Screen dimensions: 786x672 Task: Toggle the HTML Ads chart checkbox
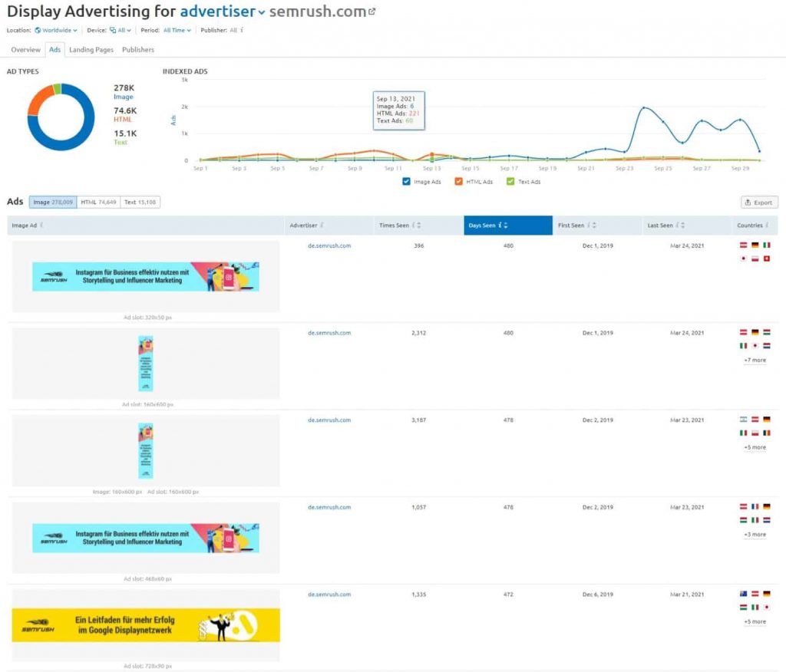[x=458, y=182]
